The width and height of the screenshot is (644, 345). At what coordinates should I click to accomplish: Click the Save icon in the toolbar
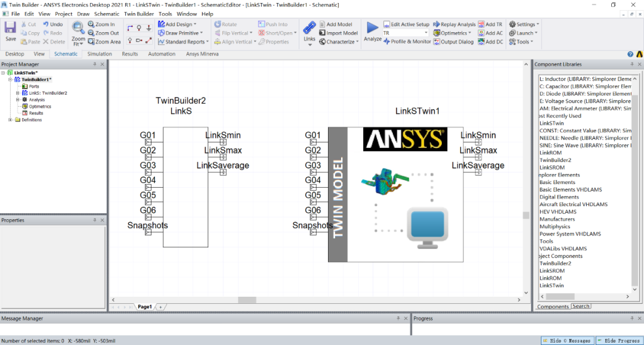(10, 28)
